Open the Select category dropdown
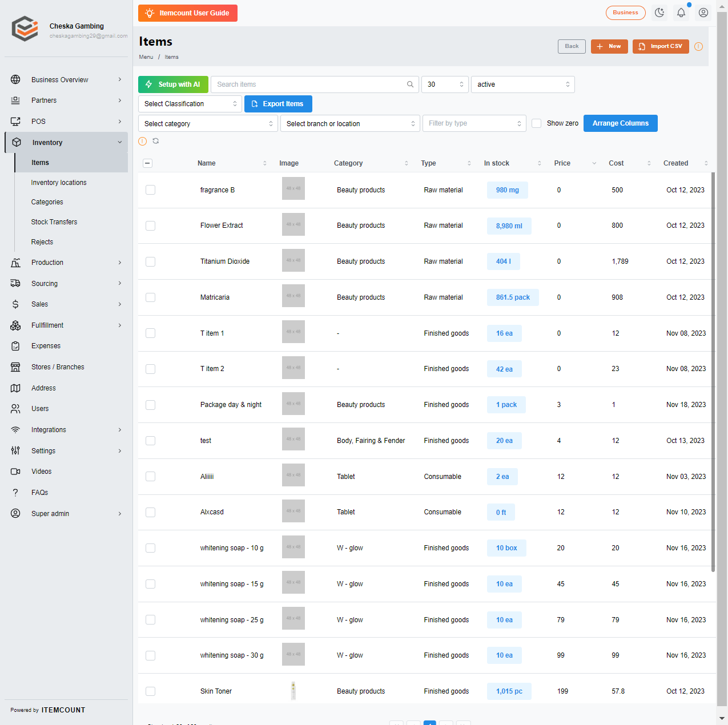This screenshot has height=725, width=728. (x=208, y=123)
